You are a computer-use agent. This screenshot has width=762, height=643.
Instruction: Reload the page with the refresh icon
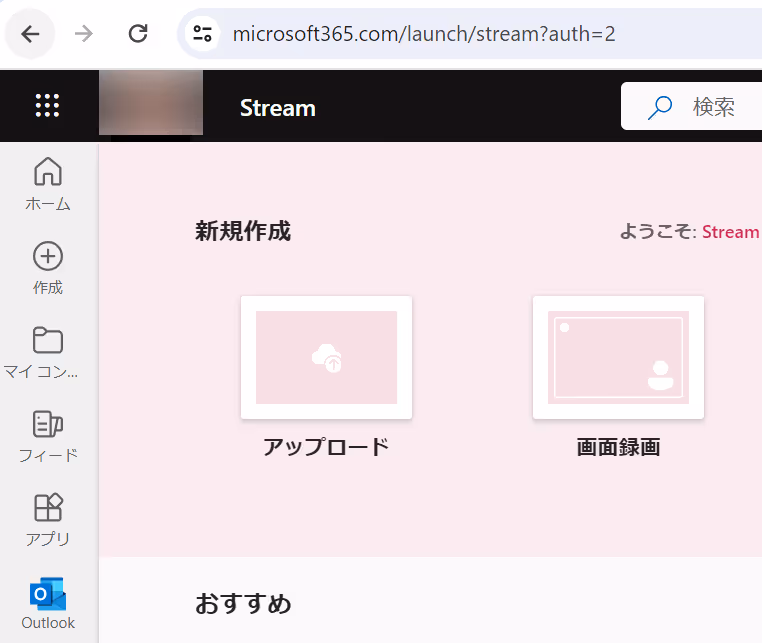(x=138, y=34)
